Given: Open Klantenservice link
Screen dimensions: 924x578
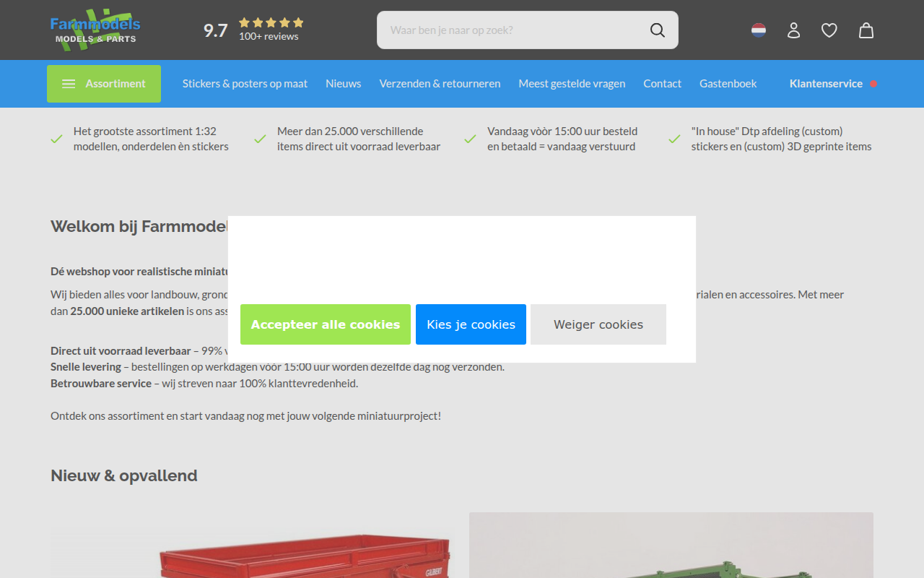Looking at the screenshot, I should click(x=826, y=84).
